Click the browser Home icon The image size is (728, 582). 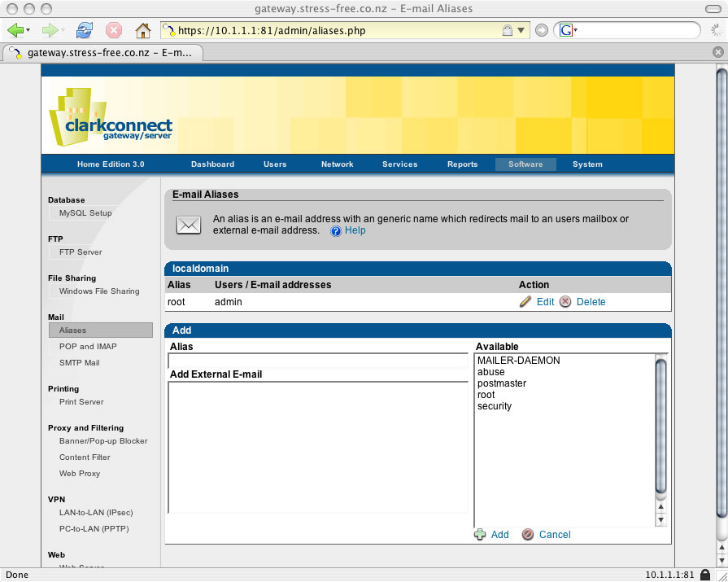[x=143, y=31]
